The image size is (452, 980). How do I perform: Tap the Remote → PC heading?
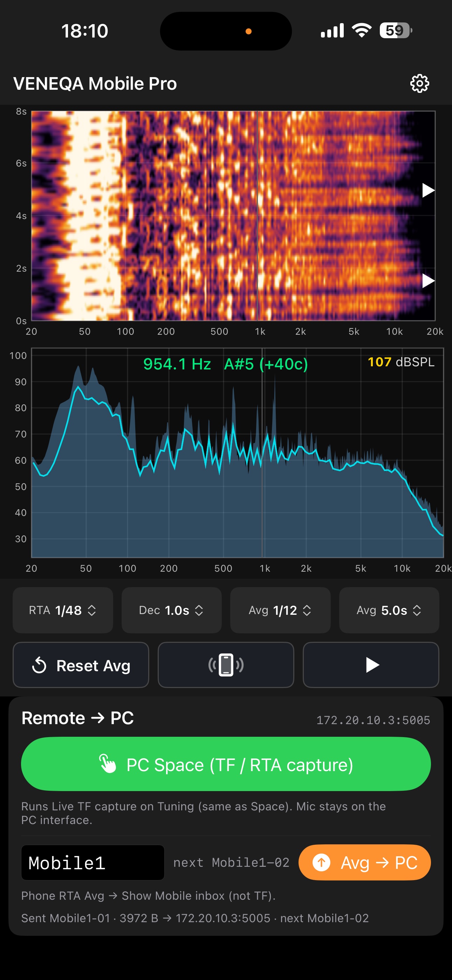pyautogui.click(x=78, y=718)
